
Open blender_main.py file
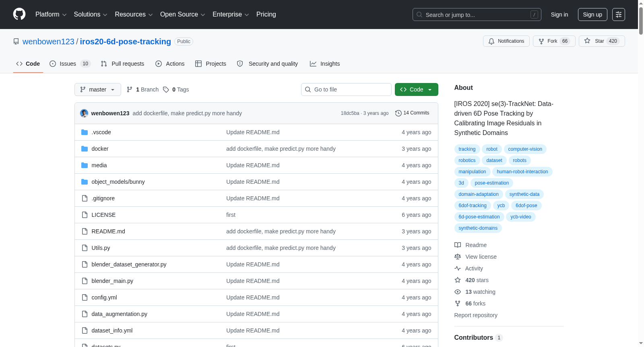[x=112, y=281]
